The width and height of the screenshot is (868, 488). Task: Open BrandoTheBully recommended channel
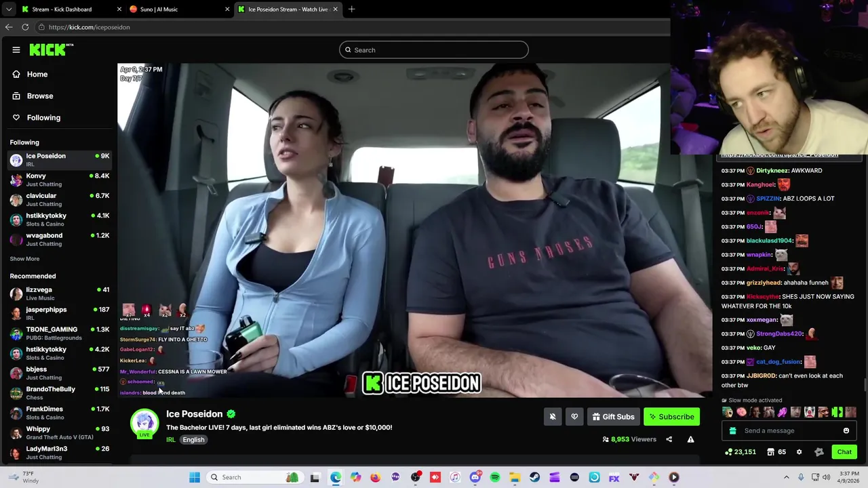pos(60,392)
